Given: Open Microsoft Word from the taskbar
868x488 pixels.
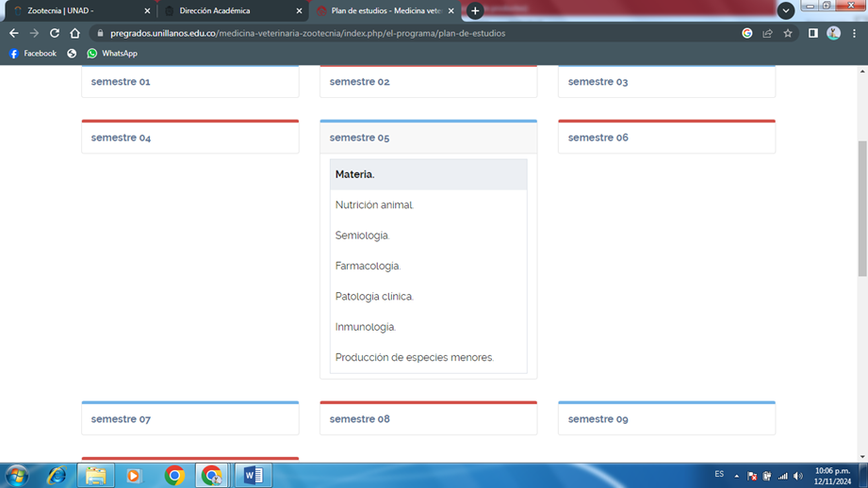Looking at the screenshot, I should tap(253, 476).
